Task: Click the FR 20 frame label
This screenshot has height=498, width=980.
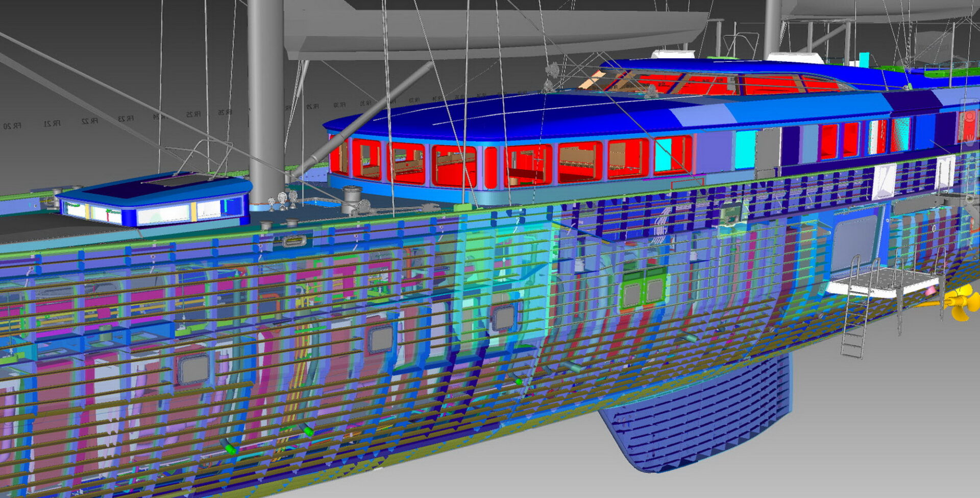Action: (12, 126)
